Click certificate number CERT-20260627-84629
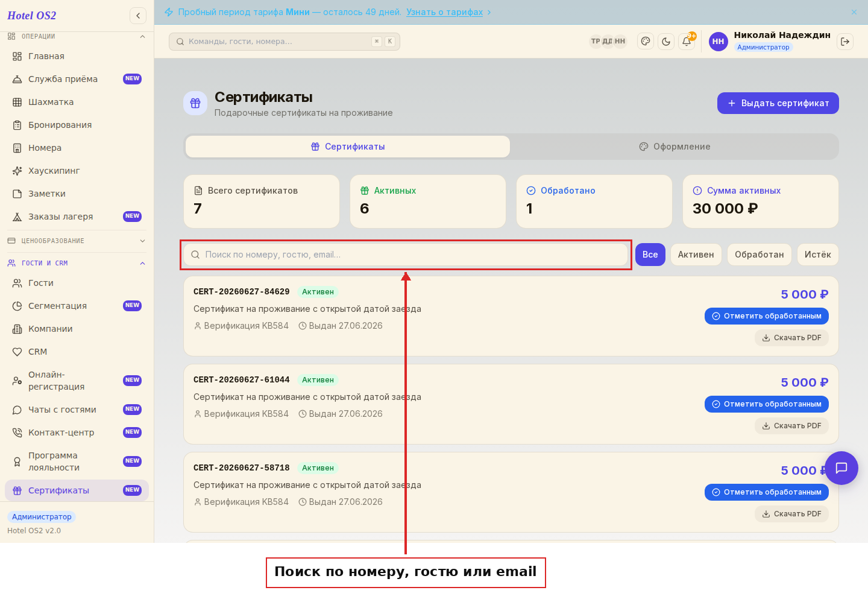 pyautogui.click(x=242, y=292)
